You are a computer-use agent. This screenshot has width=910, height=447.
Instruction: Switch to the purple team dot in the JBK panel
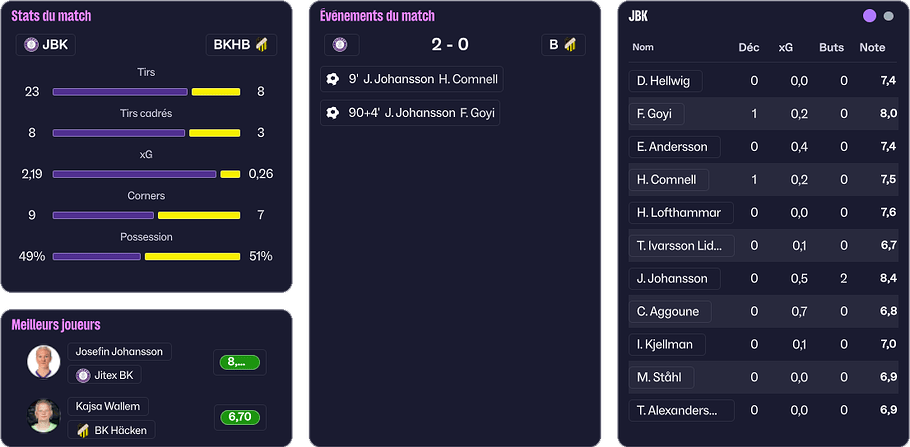point(869,16)
